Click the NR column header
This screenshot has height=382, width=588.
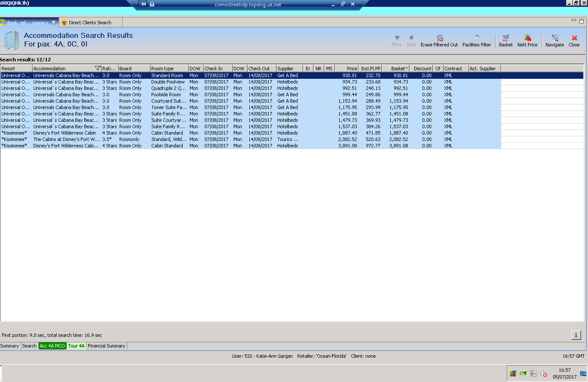click(x=319, y=69)
